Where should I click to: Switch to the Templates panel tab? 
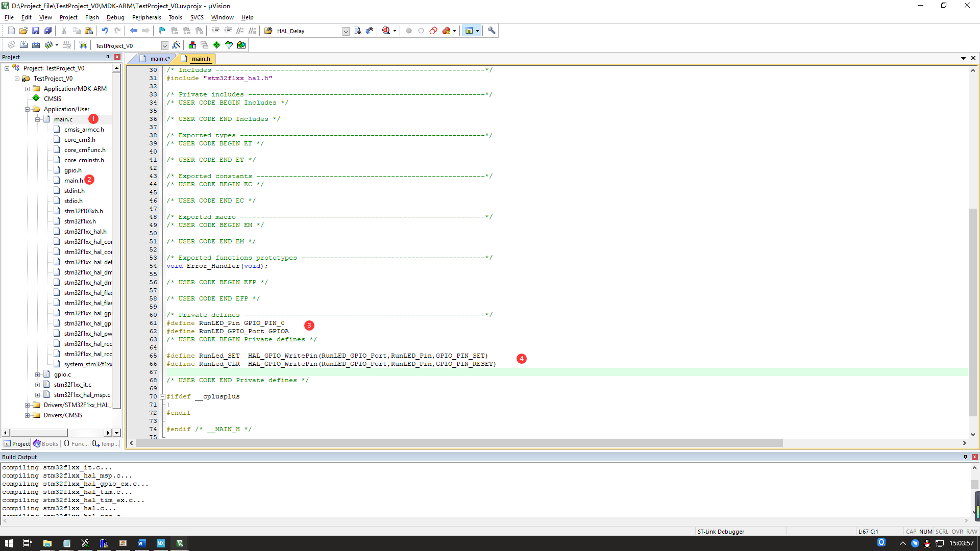point(106,444)
